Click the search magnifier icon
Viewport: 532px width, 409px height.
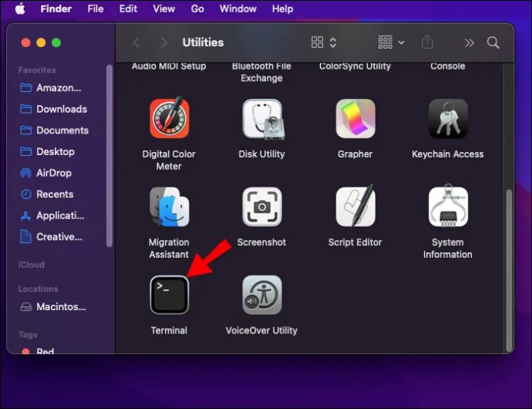pos(493,42)
